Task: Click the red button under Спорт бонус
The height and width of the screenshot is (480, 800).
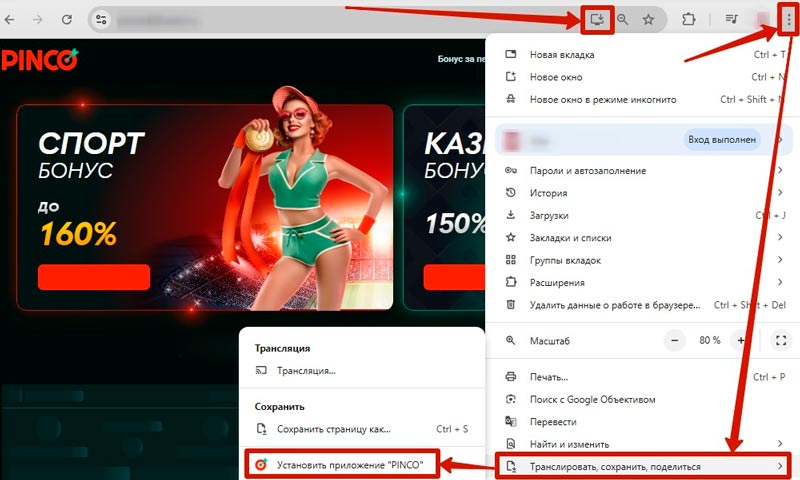Action: click(x=94, y=277)
